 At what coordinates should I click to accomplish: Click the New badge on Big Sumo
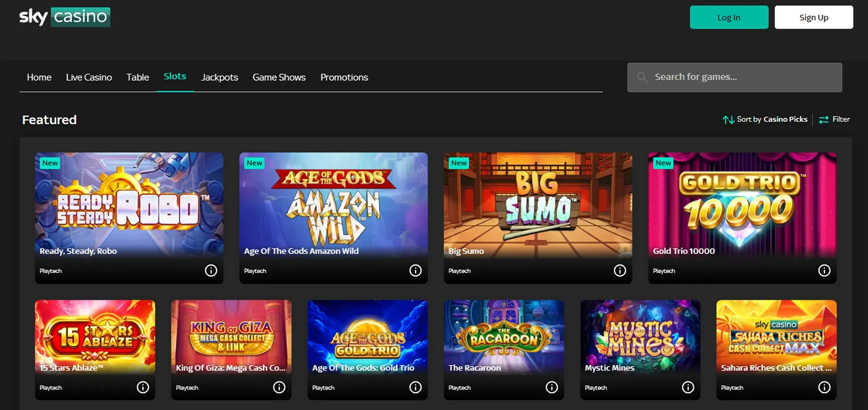pyautogui.click(x=459, y=163)
